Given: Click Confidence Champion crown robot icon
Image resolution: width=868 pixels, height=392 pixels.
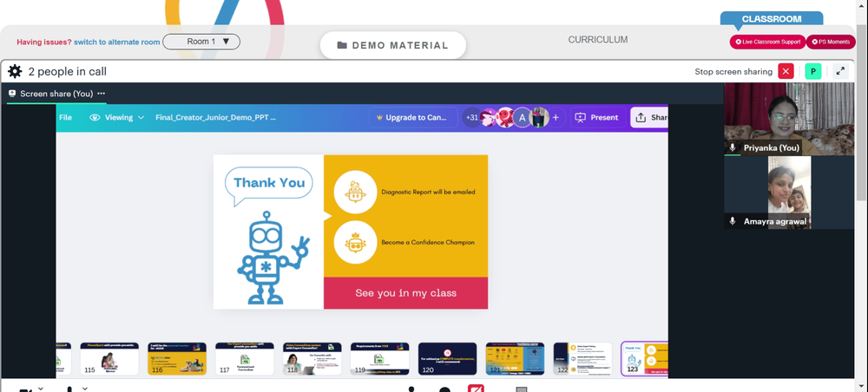Looking at the screenshot, I should pos(355,242).
